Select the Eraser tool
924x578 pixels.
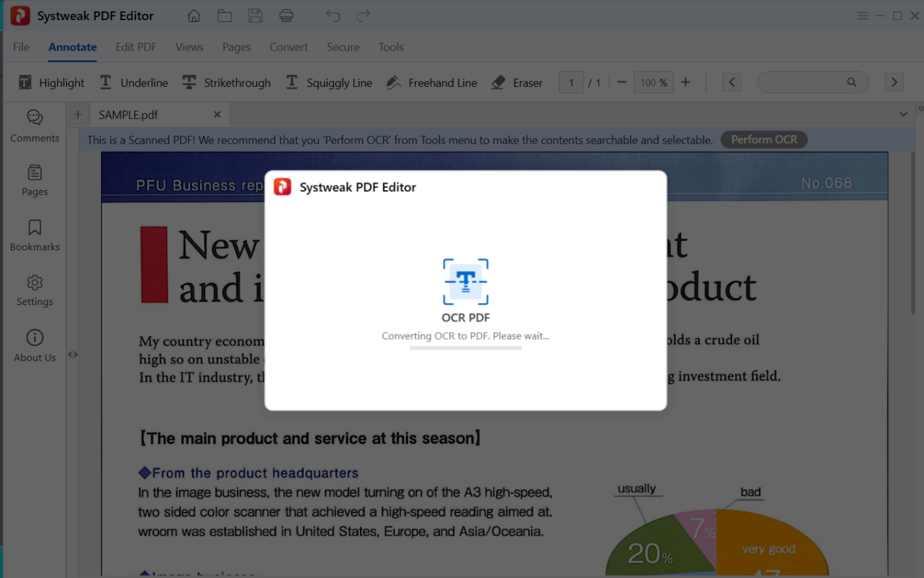(517, 83)
